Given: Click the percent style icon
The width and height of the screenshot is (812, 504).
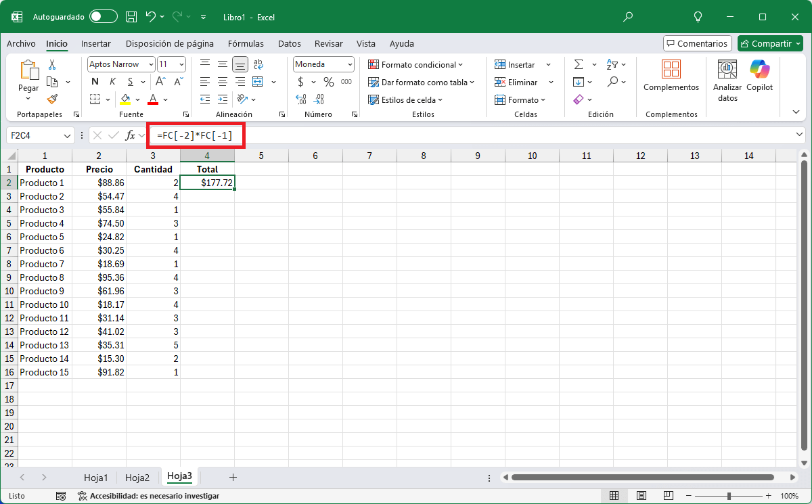Looking at the screenshot, I should pyautogui.click(x=329, y=82).
